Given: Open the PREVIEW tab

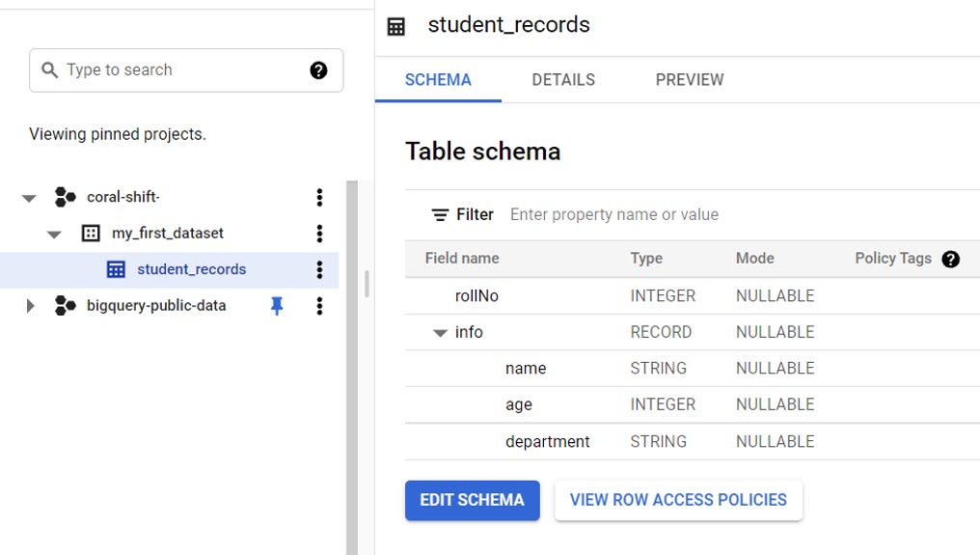Looking at the screenshot, I should click(x=690, y=80).
